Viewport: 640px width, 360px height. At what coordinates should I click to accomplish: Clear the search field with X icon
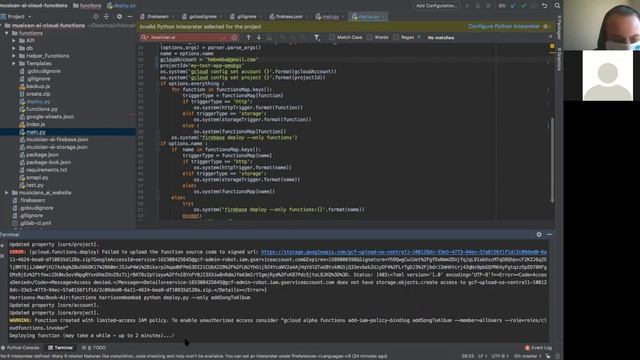[234, 38]
